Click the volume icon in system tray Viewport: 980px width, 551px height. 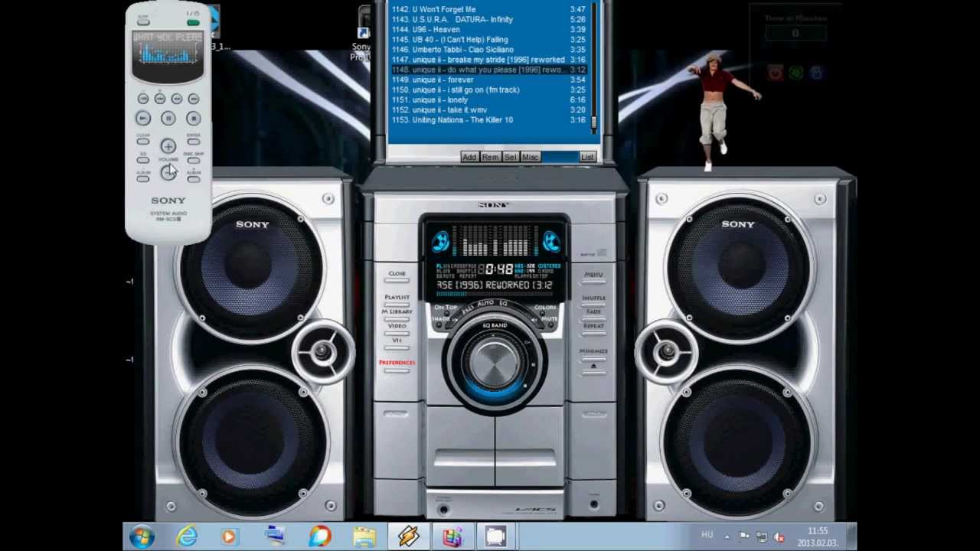pos(779,537)
